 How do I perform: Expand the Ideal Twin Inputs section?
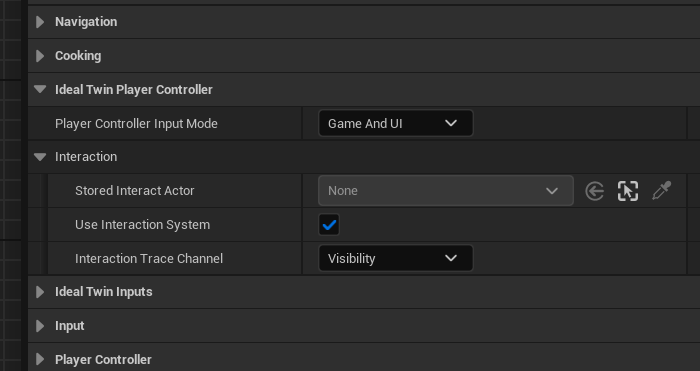pyautogui.click(x=40, y=292)
